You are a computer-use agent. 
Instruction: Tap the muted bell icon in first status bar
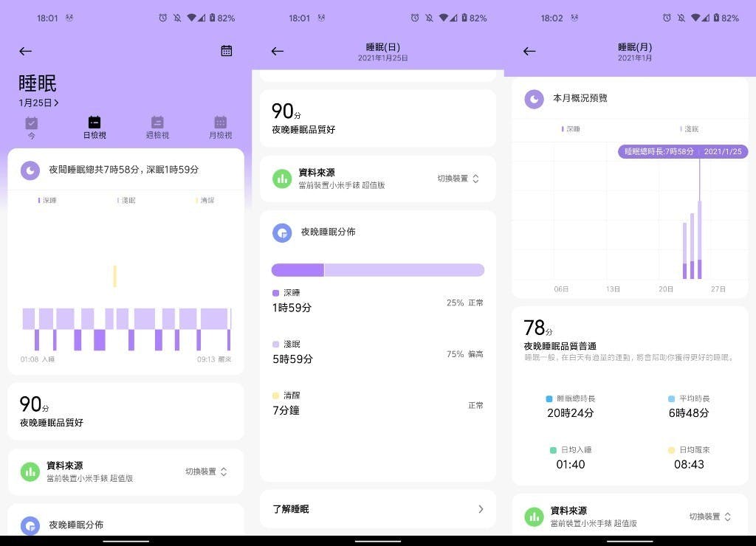coord(177,18)
